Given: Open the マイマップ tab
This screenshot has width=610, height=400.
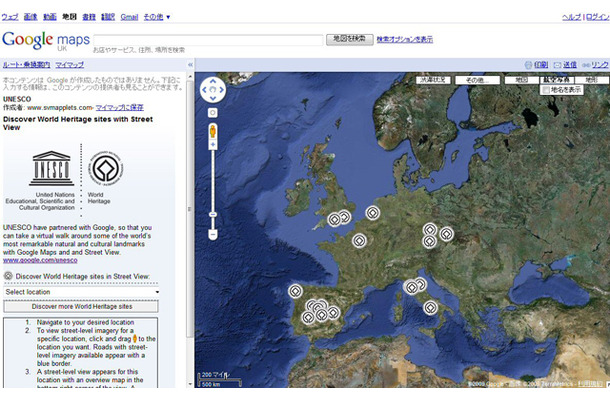Looking at the screenshot, I should point(69,65).
